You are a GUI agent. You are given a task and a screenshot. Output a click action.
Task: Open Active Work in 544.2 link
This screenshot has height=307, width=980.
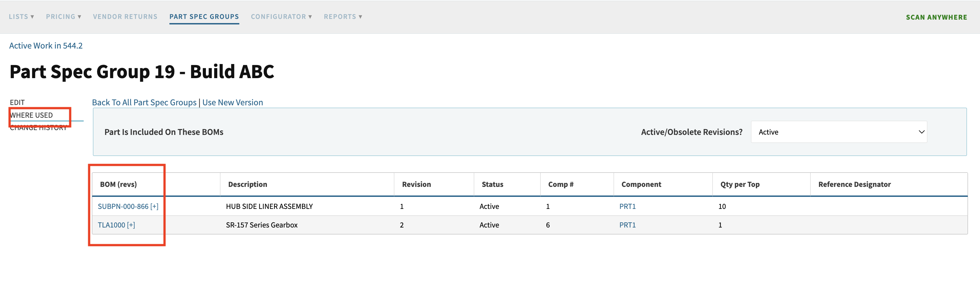(46, 46)
